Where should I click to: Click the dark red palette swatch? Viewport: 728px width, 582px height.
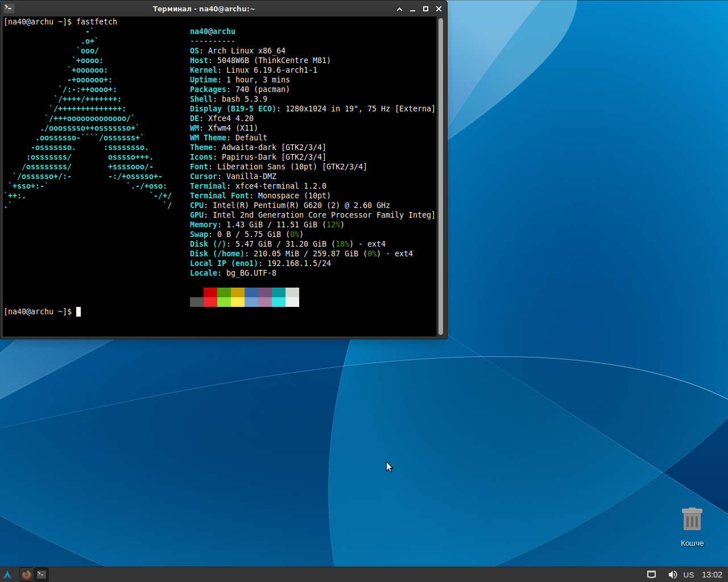click(x=210, y=292)
